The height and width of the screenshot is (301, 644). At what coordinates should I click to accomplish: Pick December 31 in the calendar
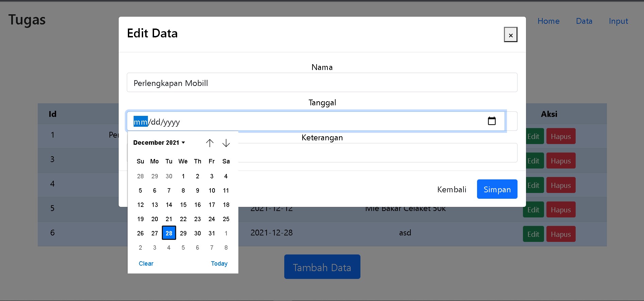212,233
